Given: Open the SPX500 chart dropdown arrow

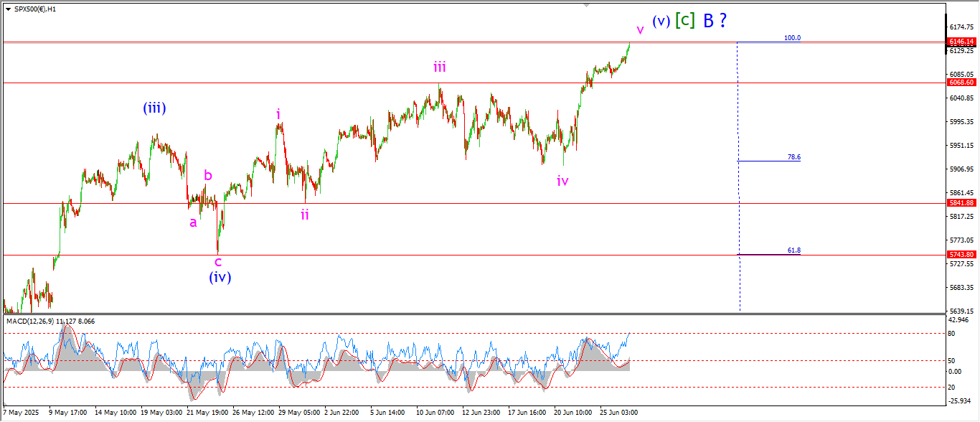Looking at the screenshot, I should (7, 8).
